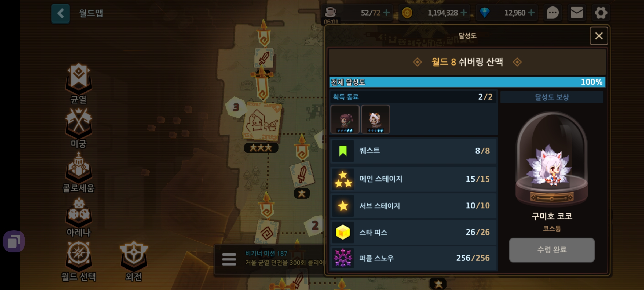Select the 퍼플 스노우 256/256 row
Image resolution: width=644 pixels, height=290 pixels.
pyautogui.click(x=414, y=258)
